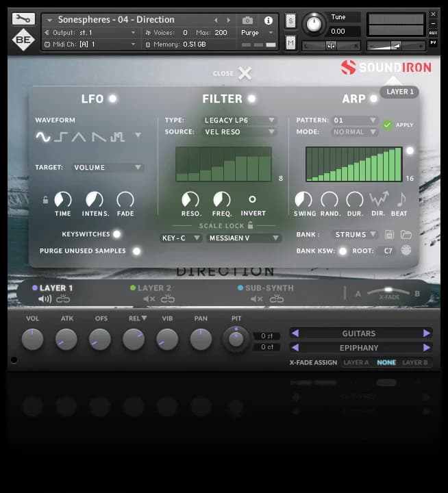Toggle the LFO power switch
Viewport: 448px width, 493px height.
(112, 99)
